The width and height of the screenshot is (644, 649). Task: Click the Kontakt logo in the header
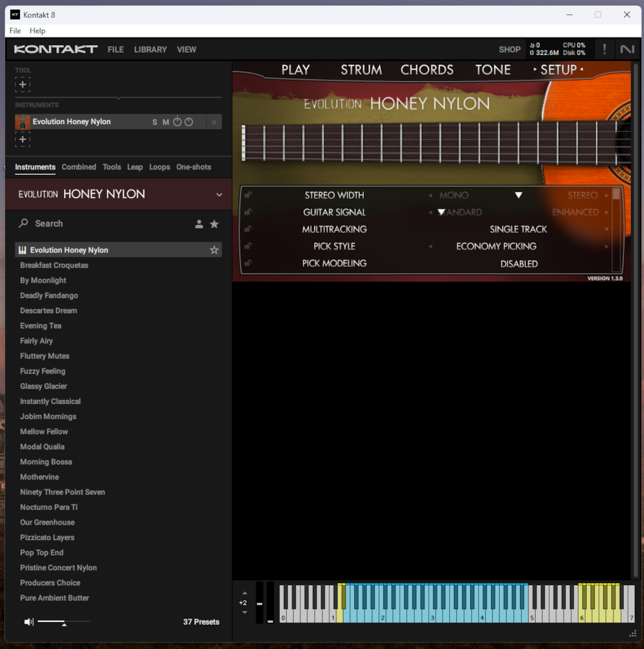point(56,49)
